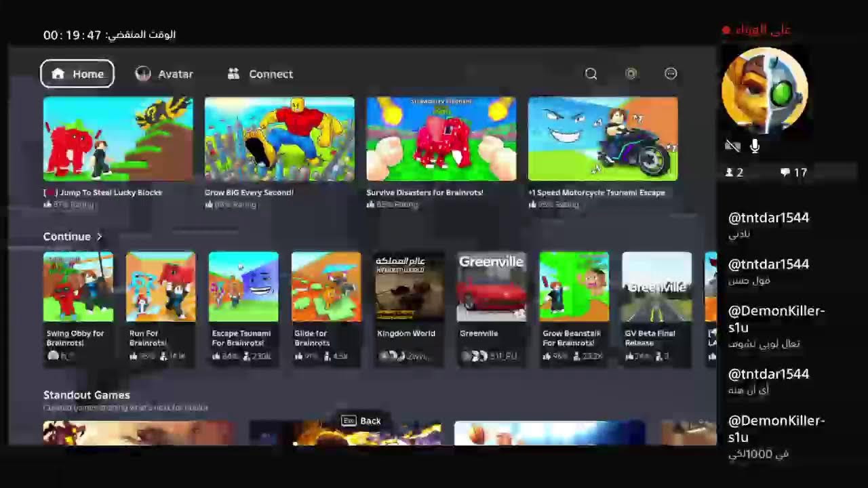Open the search icon in the top bar
868x488 pixels.
click(x=591, y=74)
